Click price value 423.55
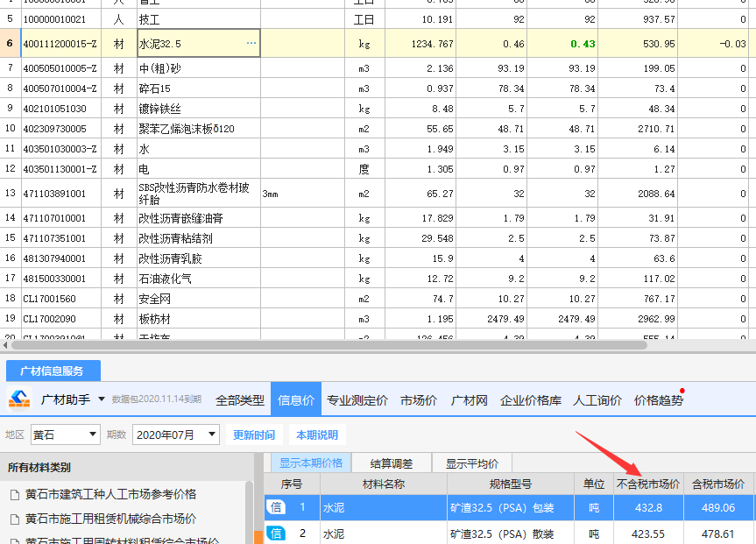 click(x=648, y=533)
